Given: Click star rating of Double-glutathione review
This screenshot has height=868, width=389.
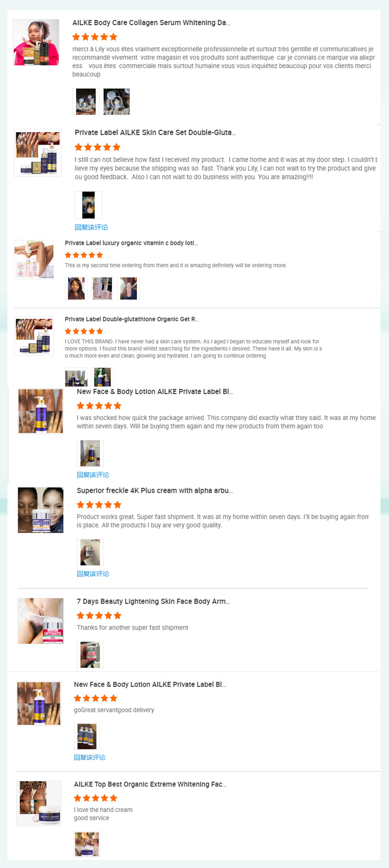Looking at the screenshot, I should (x=84, y=331).
